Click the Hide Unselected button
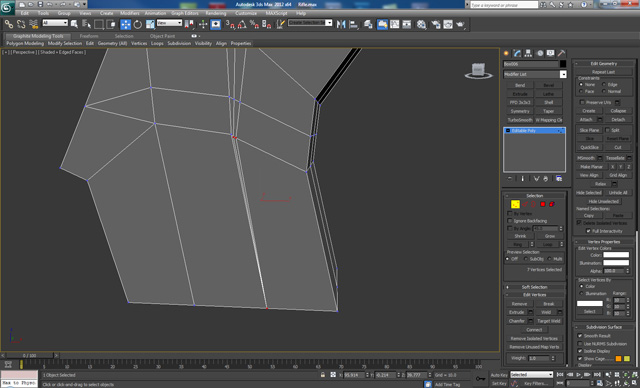 point(603,201)
